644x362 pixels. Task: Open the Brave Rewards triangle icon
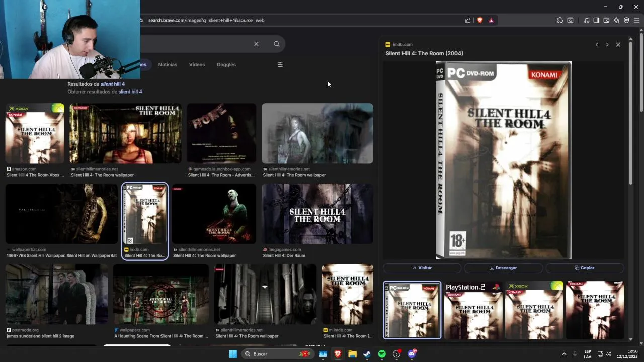pyautogui.click(x=491, y=20)
